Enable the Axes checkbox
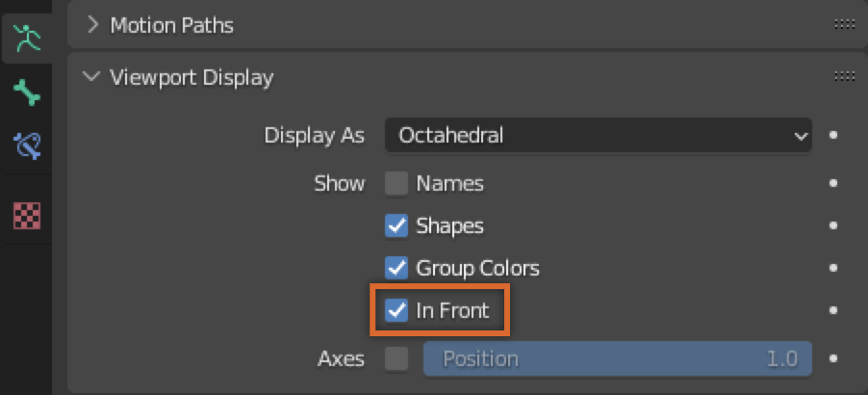868x395 pixels. pos(396,359)
